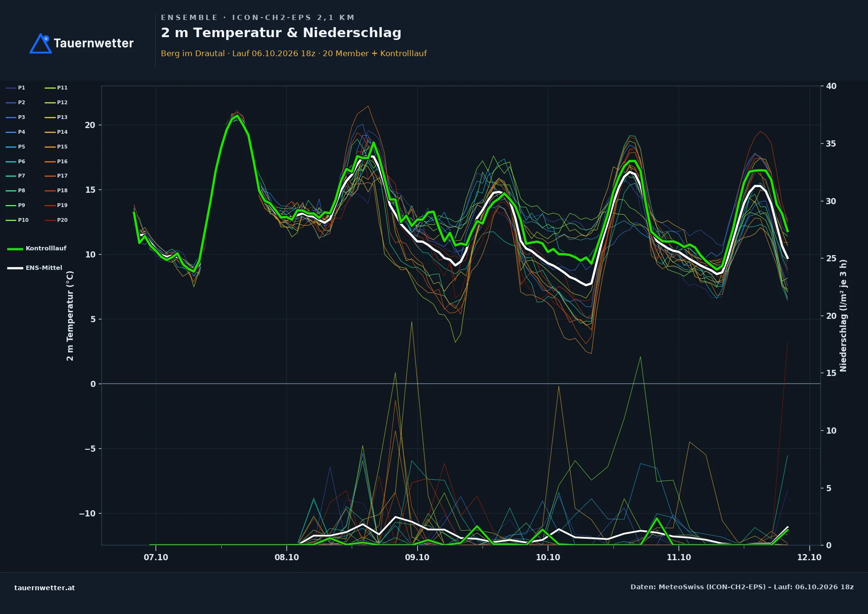The height and width of the screenshot is (614, 868).
Task: Select the P13 legend entry
Action: click(x=56, y=117)
